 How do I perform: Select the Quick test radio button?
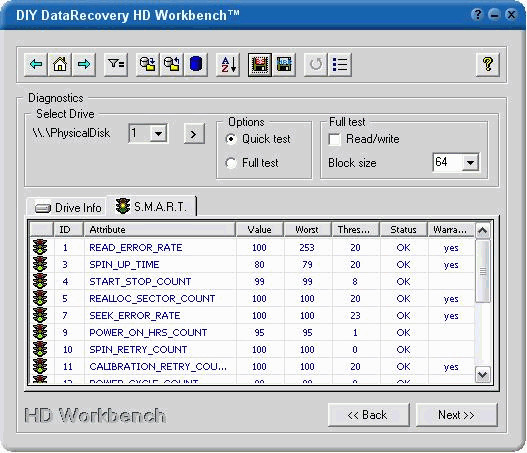click(x=231, y=139)
